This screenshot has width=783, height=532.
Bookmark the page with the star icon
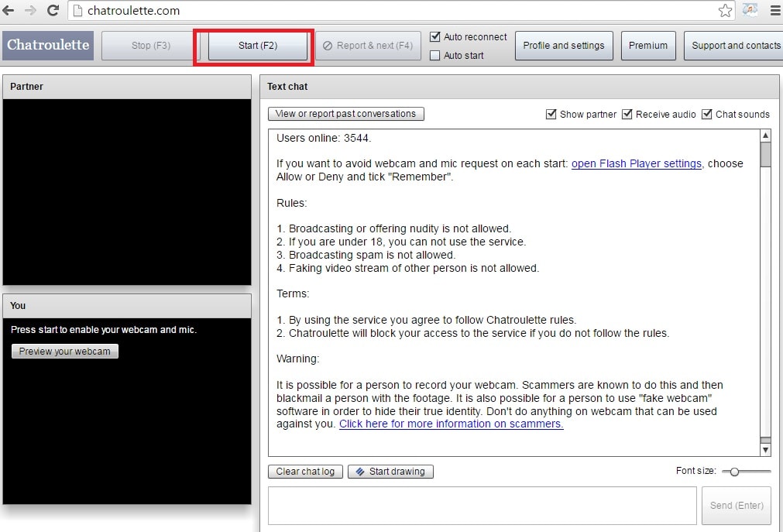click(x=725, y=11)
